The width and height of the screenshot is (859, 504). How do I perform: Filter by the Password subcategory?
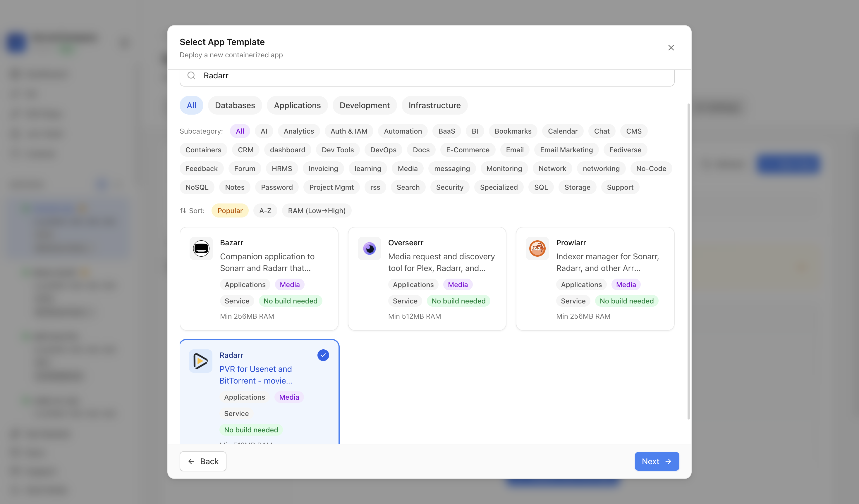[x=276, y=187]
